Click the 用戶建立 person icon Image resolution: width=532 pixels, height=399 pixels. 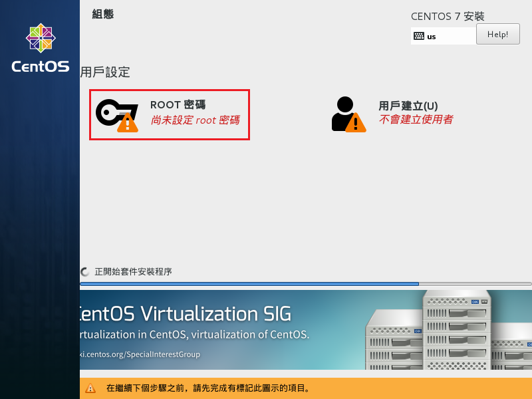(348, 114)
